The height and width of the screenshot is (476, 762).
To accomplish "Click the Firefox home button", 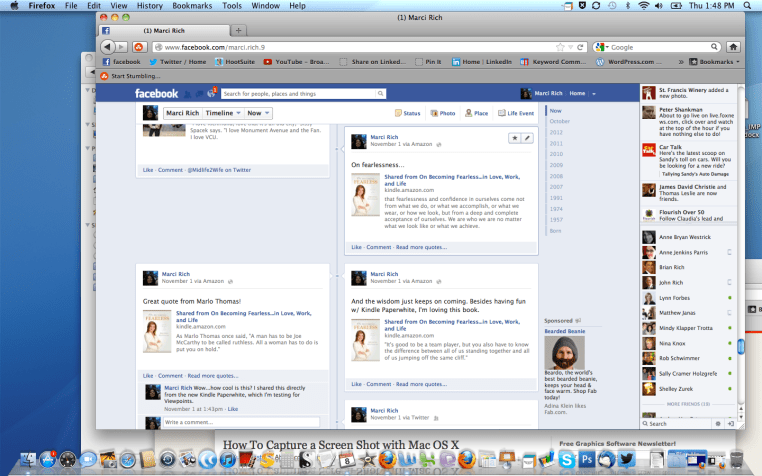I will click(733, 47).
